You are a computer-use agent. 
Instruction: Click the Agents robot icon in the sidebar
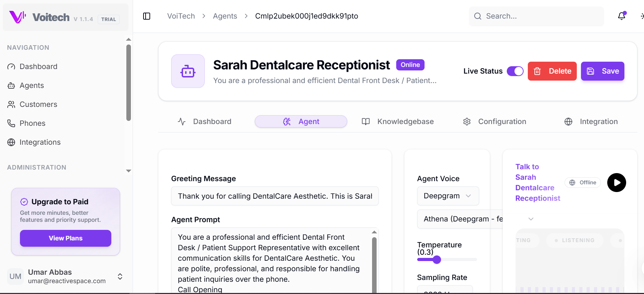coord(11,86)
